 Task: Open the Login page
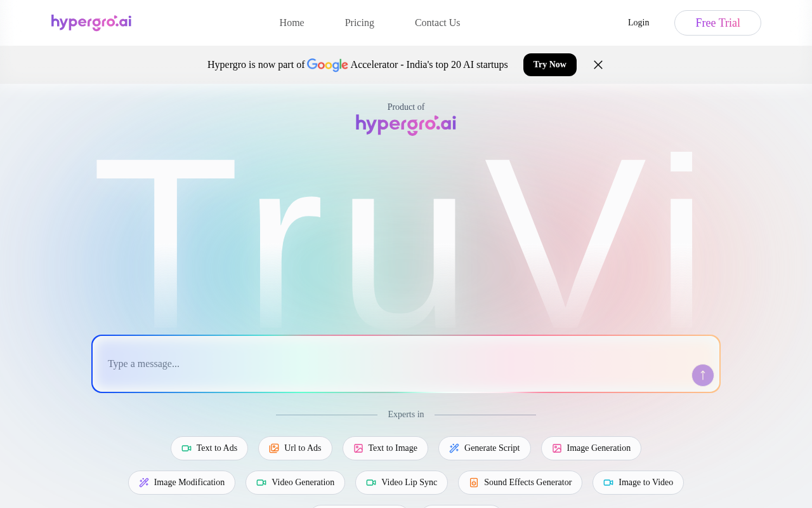(x=638, y=22)
